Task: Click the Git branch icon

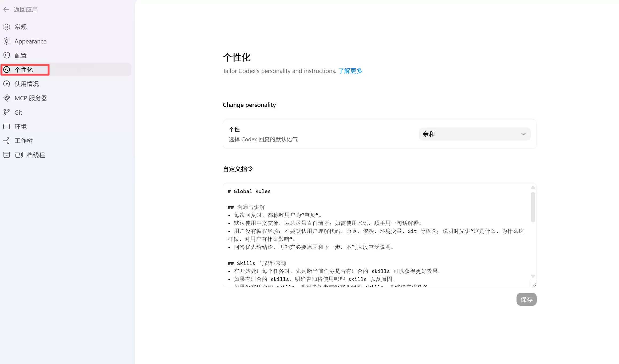Action: pos(7,112)
